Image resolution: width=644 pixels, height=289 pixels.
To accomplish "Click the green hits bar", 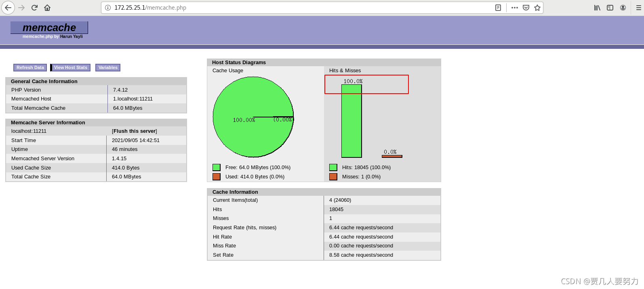I will [x=351, y=121].
